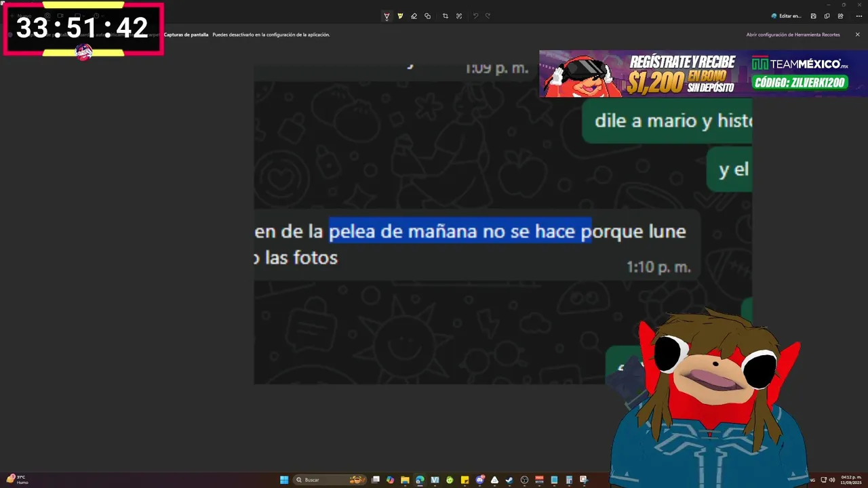Copy the snip to clipboard

[x=827, y=16]
